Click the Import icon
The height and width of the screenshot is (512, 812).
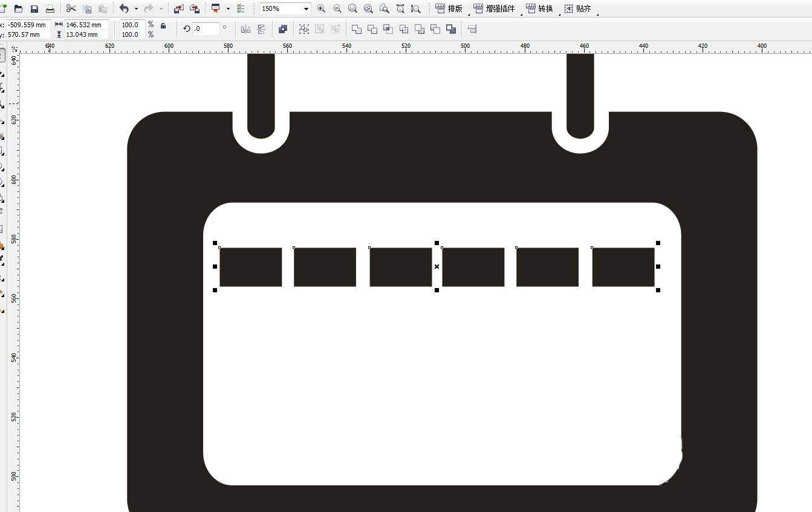coord(179,8)
